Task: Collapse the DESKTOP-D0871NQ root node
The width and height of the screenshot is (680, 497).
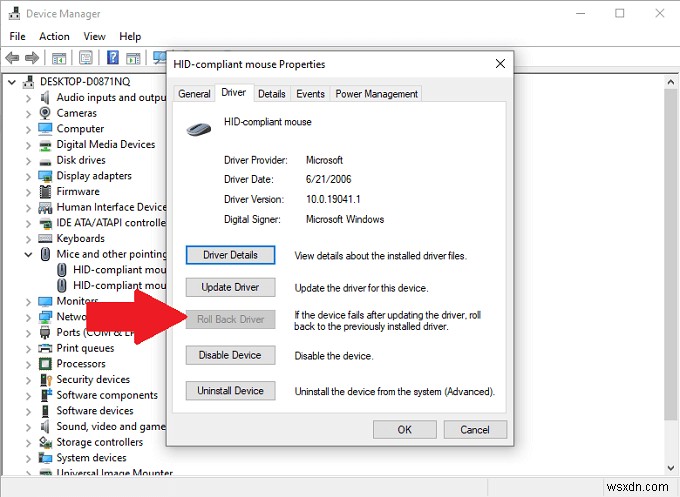Action: tap(12, 82)
